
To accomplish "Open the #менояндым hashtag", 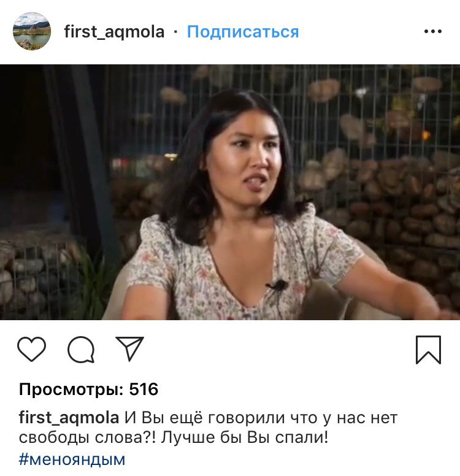I will [x=72, y=459].
